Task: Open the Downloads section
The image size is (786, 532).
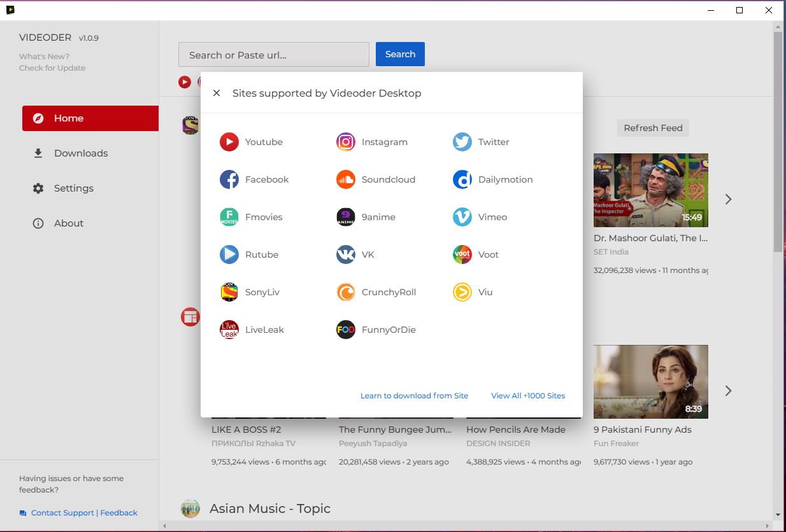Action: pyautogui.click(x=80, y=153)
